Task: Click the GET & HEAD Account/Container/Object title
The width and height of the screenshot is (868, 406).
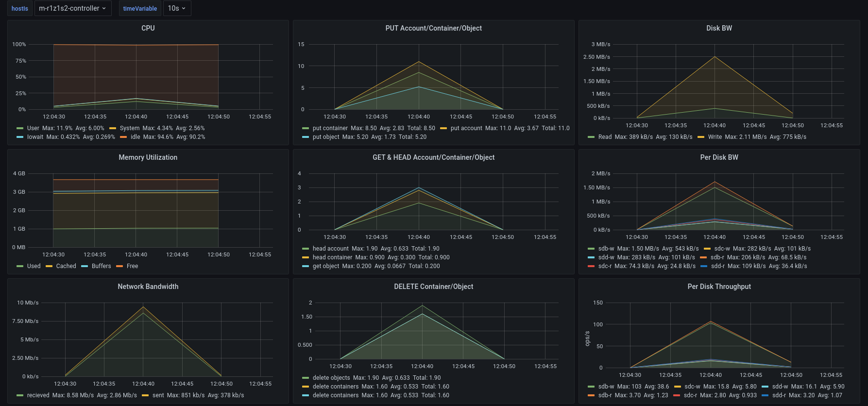Action: pos(433,157)
